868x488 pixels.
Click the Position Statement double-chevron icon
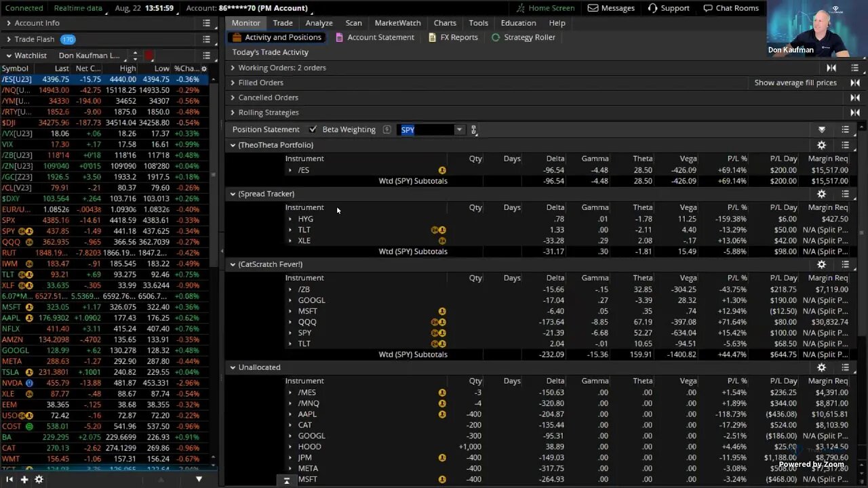822,129
